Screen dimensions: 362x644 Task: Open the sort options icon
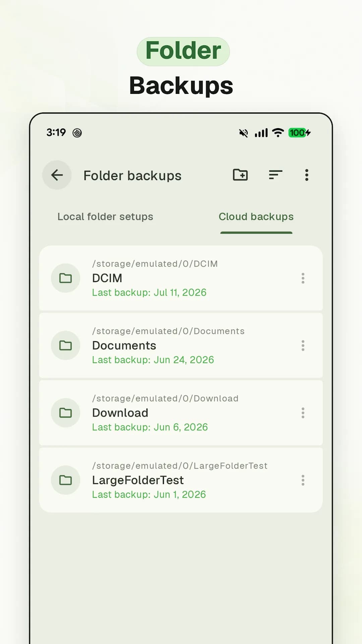pyautogui.click(x=276, y=175)
